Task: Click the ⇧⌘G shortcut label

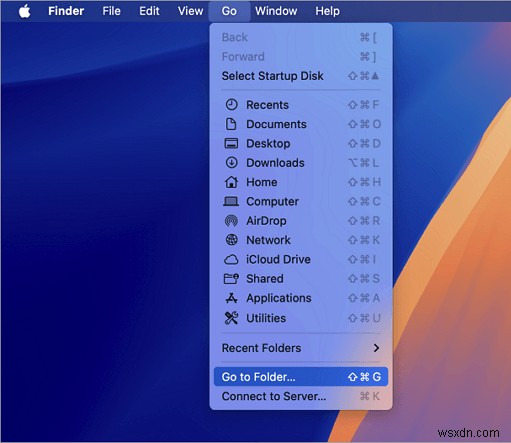Action: tap(364, 377)
